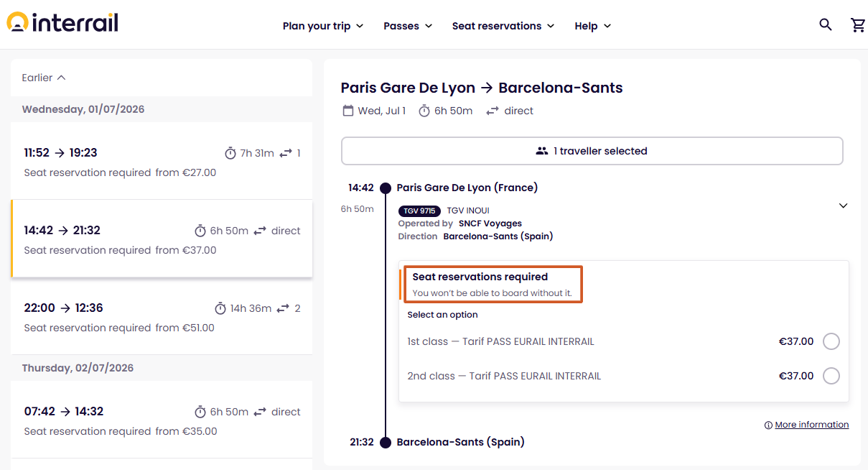Click the stopwatch icon in trip header

coord(424,111)
